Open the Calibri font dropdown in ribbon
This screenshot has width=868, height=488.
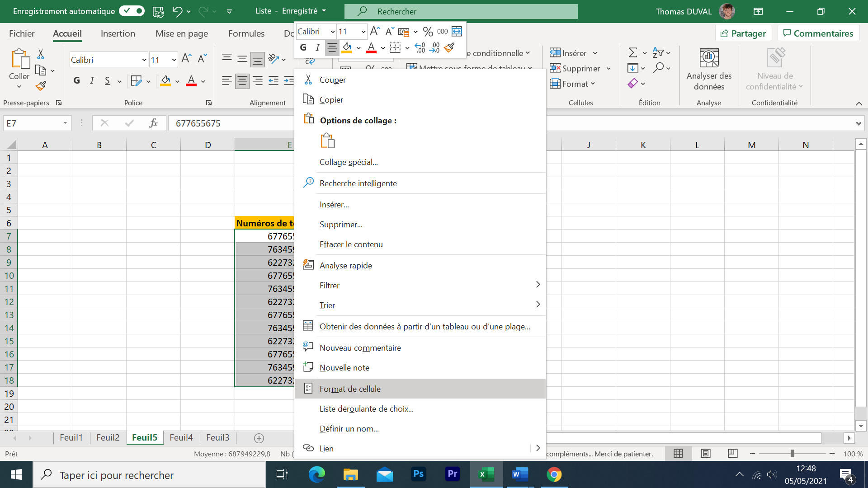pos(144,60)
